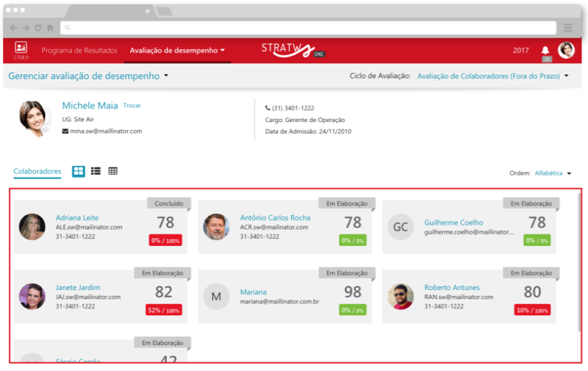Viewport: 588px width, 371px height.
Task: Click Guilherme Coelho's Em Elaboração tag
Action: click(x=532, y=203)
